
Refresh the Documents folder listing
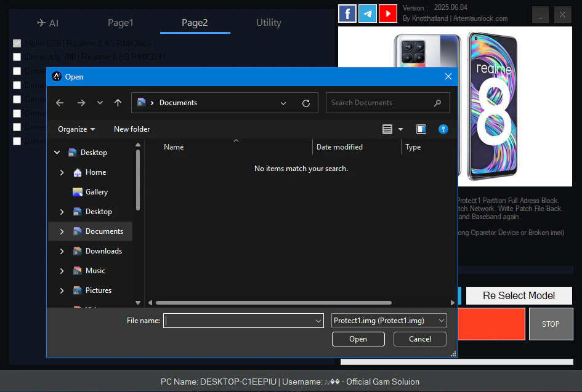click(x=306, y=103)
